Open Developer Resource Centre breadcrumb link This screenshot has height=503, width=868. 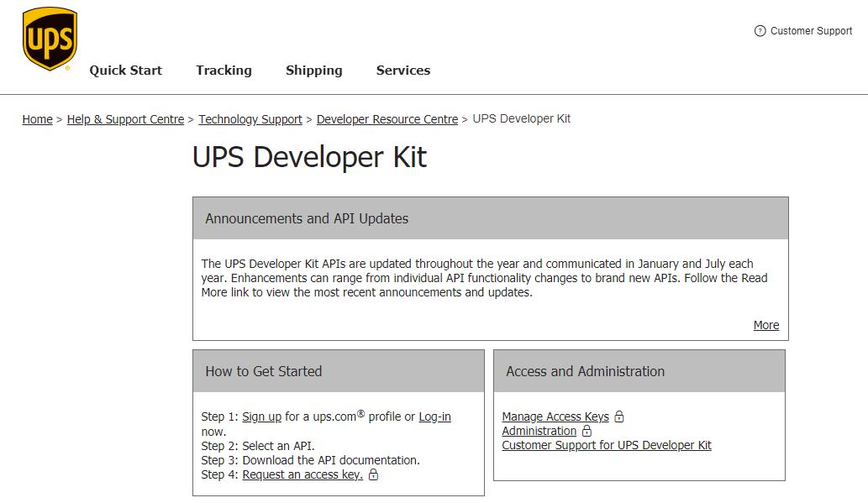click(x=387, y=119)
